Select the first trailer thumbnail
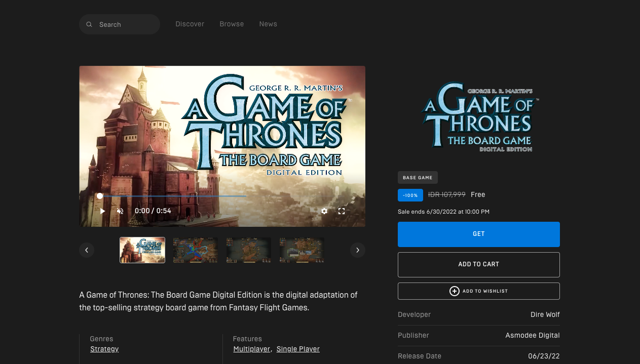 click(x=142, y=250)
